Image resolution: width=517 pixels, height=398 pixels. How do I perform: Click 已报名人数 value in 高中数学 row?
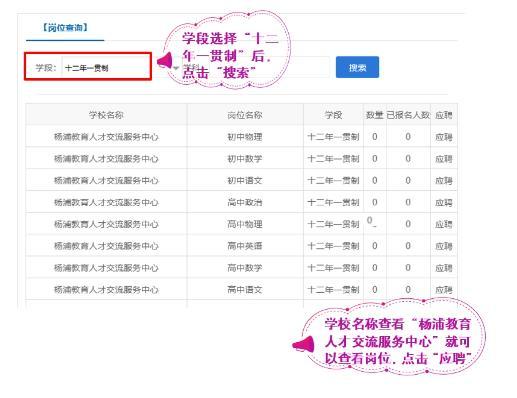pos(408,268)
